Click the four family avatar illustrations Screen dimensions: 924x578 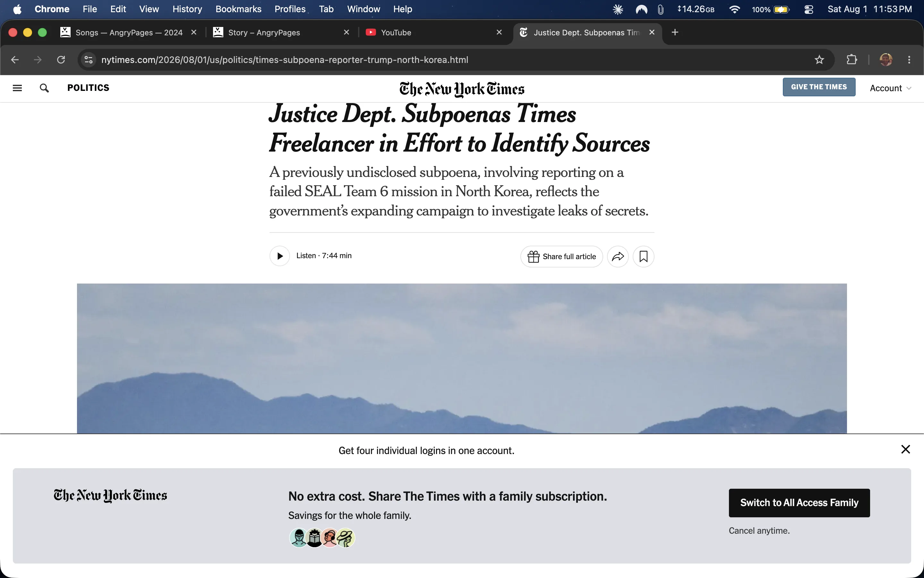click(x=322, y=538)
